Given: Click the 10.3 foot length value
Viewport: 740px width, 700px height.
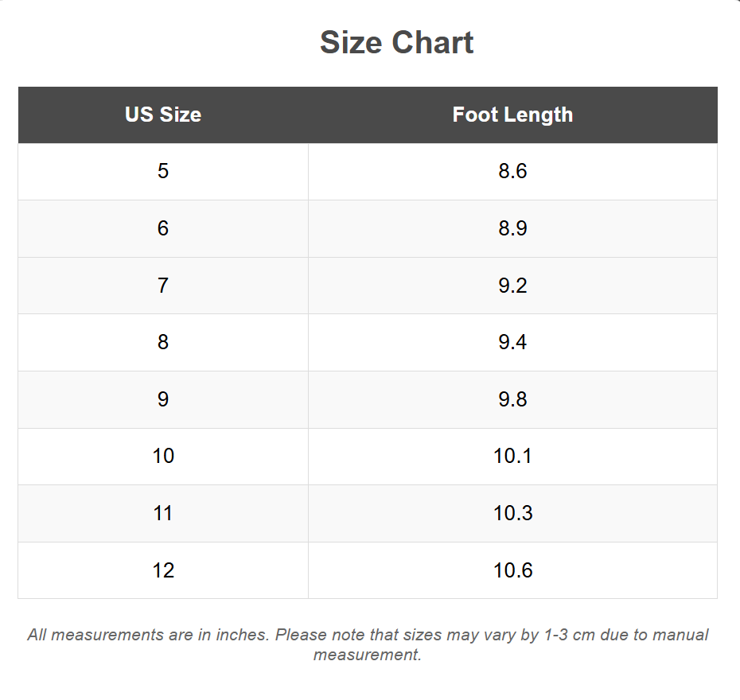Looking at the screenshot, I should click(512, 513).
